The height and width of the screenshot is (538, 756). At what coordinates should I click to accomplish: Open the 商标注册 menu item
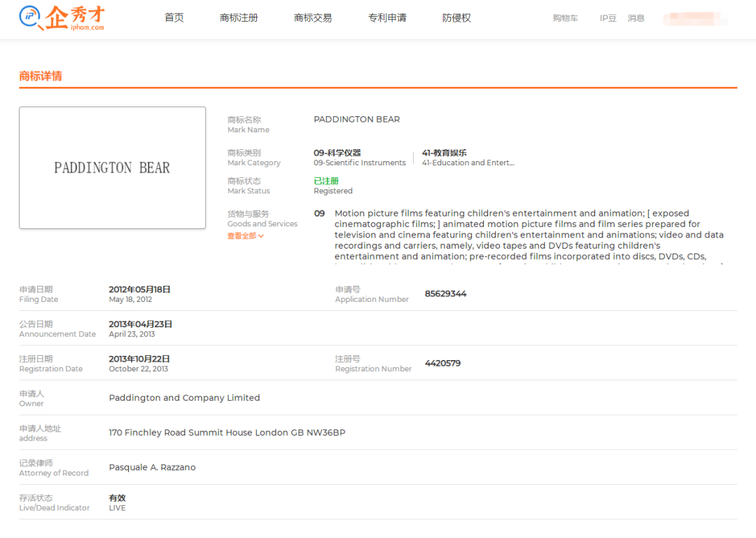(239, 18)
